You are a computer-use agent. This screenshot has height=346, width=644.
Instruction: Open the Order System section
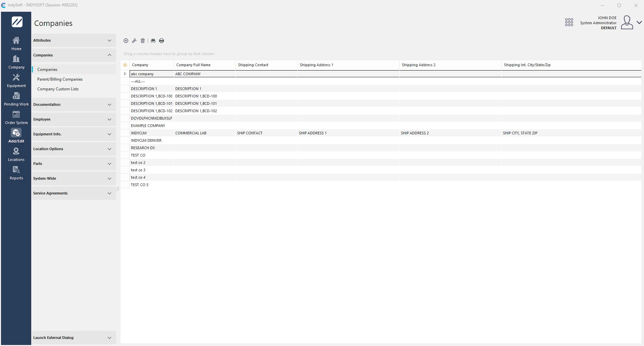coord(16,118)
